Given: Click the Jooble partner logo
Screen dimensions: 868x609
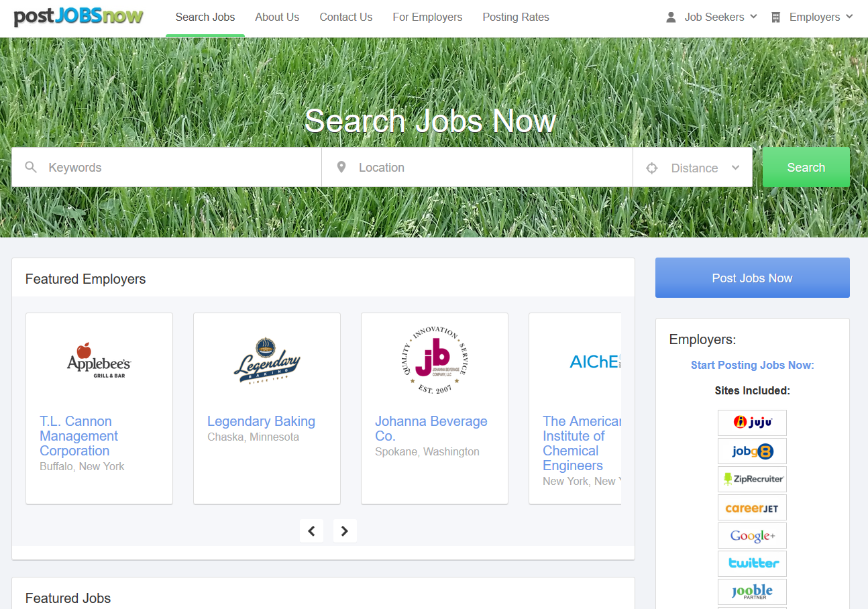Looking at the screenshot, I should tap(752, 592).
